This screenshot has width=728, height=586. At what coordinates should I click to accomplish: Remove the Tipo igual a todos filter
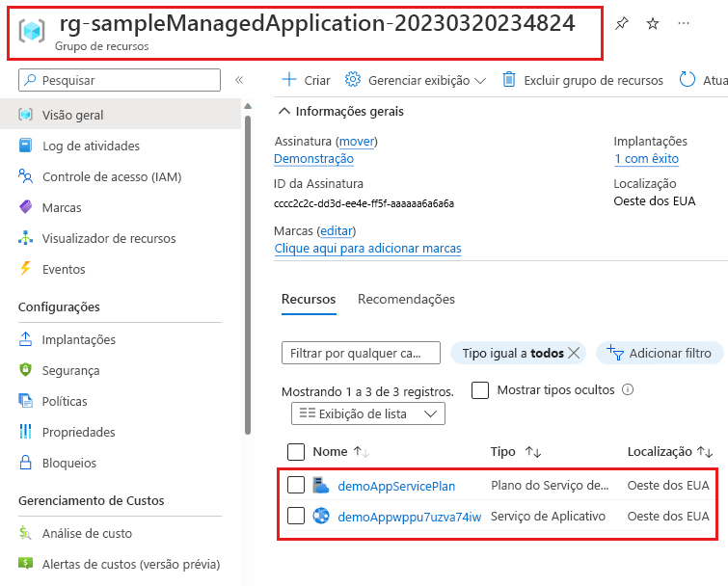575,354
